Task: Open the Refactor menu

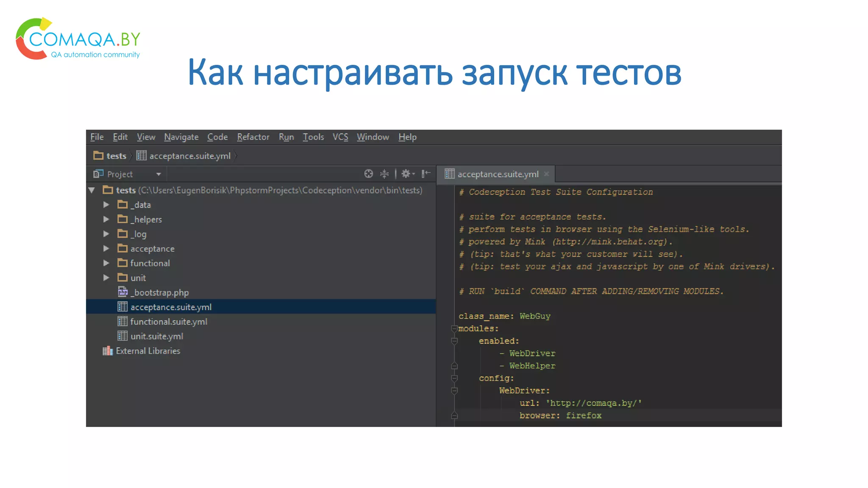Action: point(253,137)
